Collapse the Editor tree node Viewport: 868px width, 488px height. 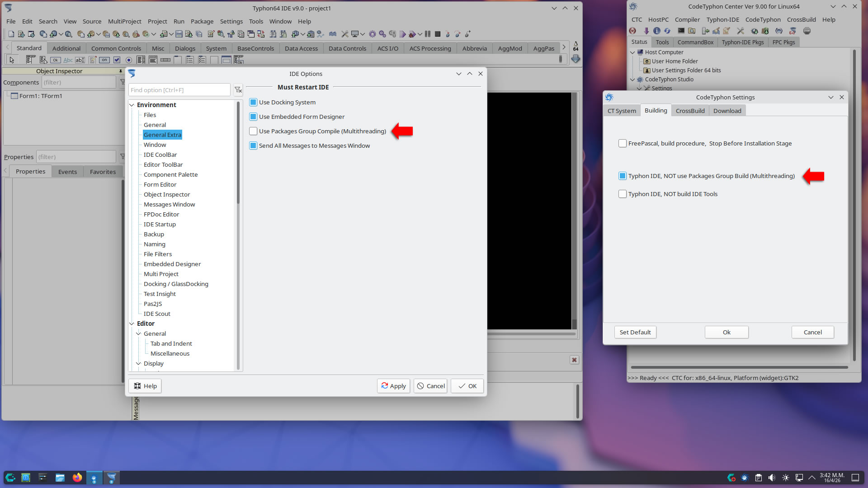click(x=132, y=324)
